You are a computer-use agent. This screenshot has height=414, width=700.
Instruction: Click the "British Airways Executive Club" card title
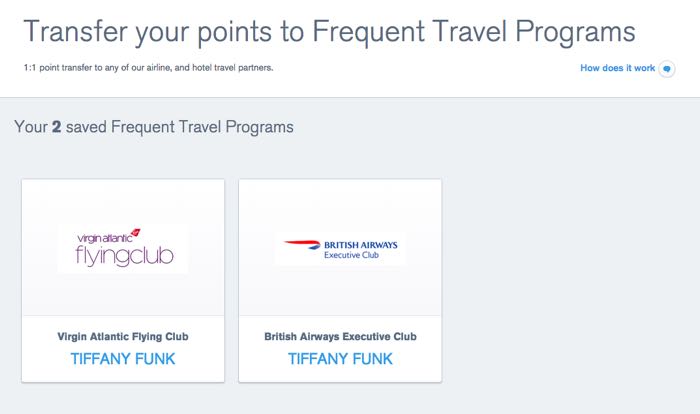(x=340, y=337)
